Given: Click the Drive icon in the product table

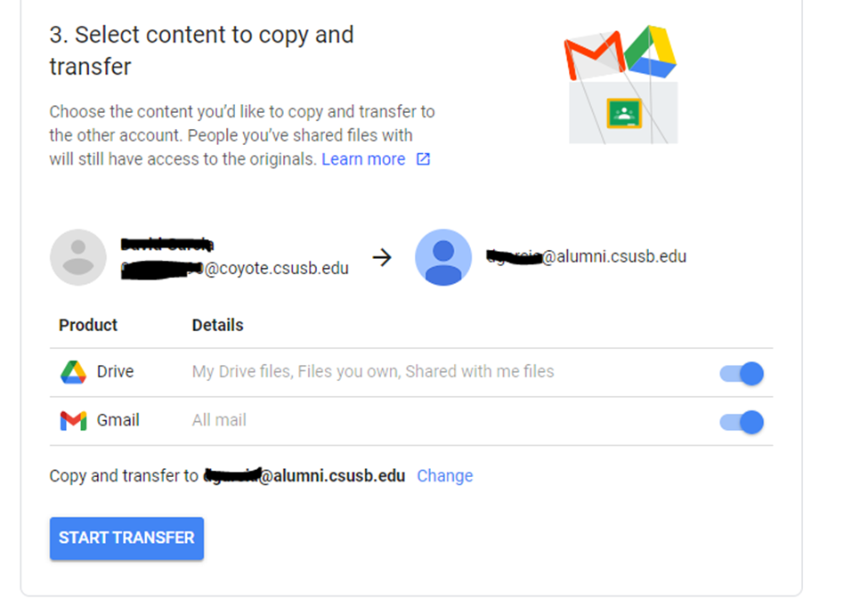Looking at the screenshot, I should click(73, 372).
